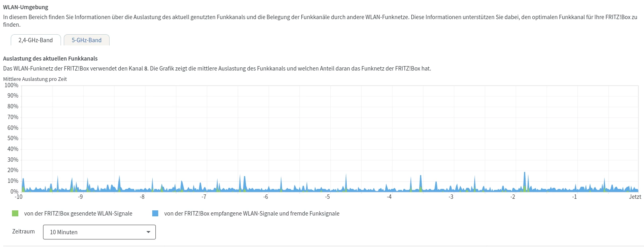
Task: Click legend text 'von der FRITZ!Box gesendete WLAN-Signale'
Action: point(78,214)
